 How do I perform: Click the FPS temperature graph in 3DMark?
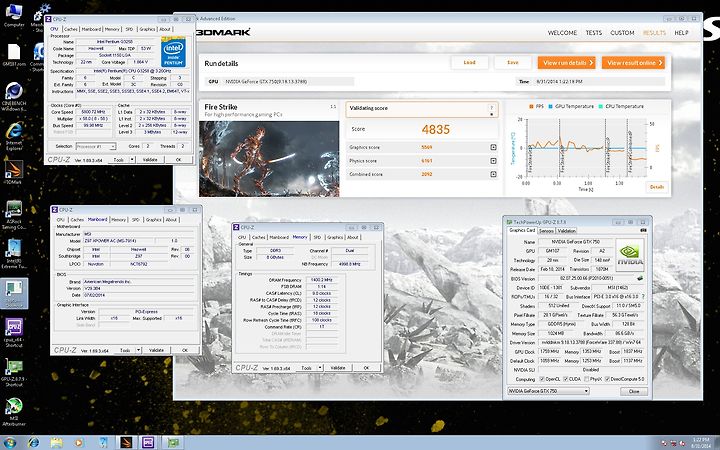pyautogui.click(x=586, y=147)
